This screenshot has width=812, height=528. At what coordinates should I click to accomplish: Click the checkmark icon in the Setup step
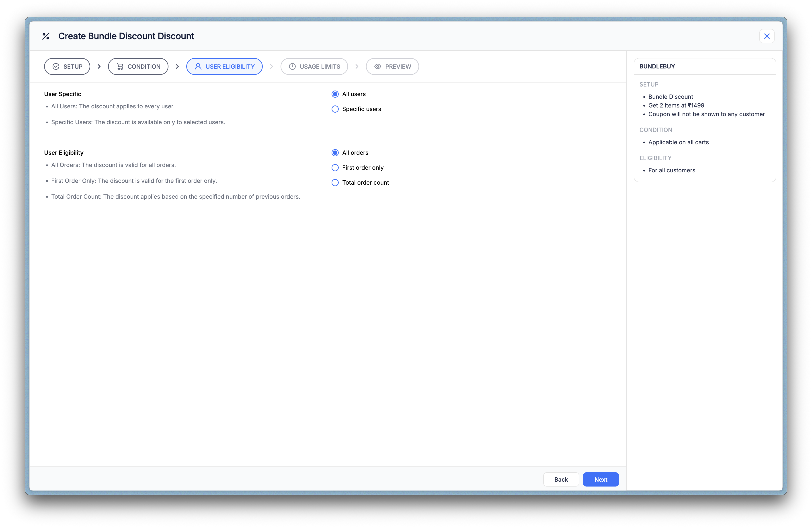(x=56, y=66)
